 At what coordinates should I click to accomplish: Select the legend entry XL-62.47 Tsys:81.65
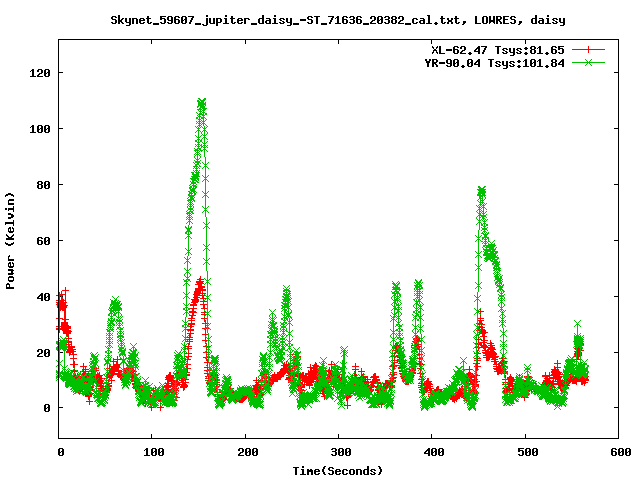tap(498, 50)
